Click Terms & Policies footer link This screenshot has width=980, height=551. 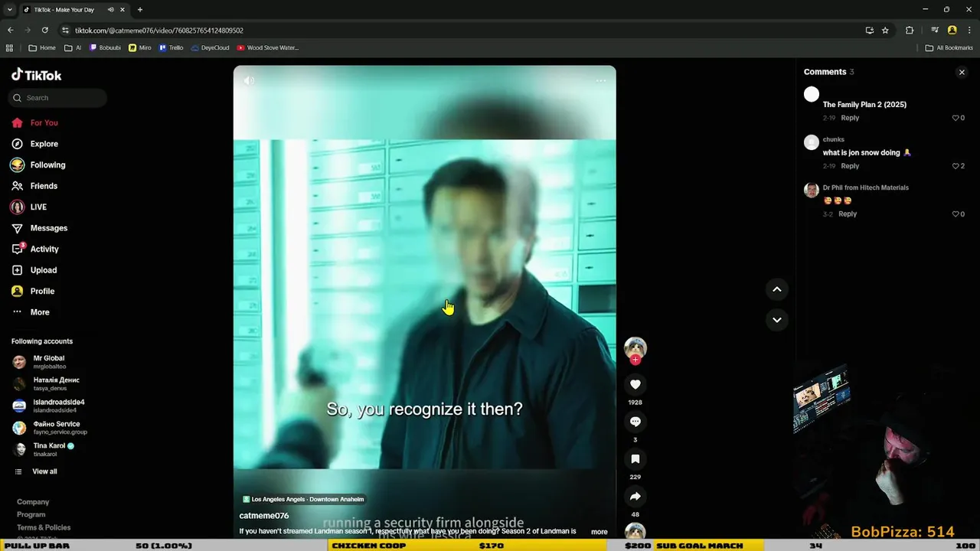pos(44,527)
